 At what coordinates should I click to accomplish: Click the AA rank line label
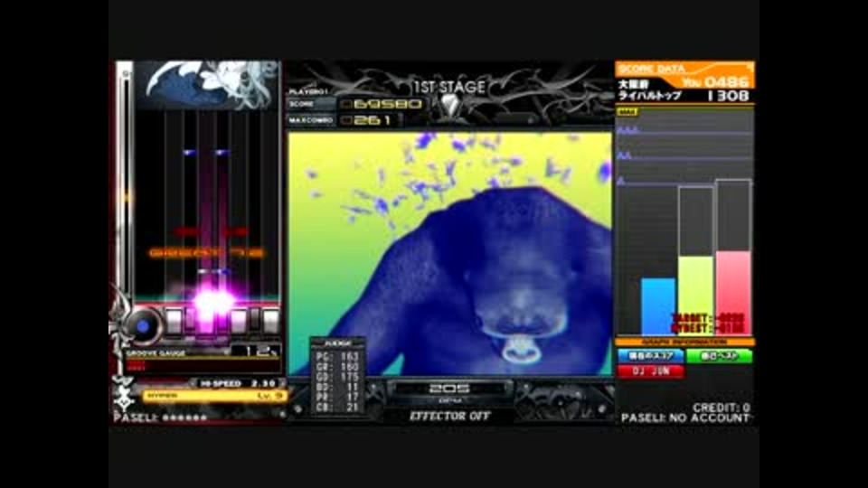[x=625, y=155]
